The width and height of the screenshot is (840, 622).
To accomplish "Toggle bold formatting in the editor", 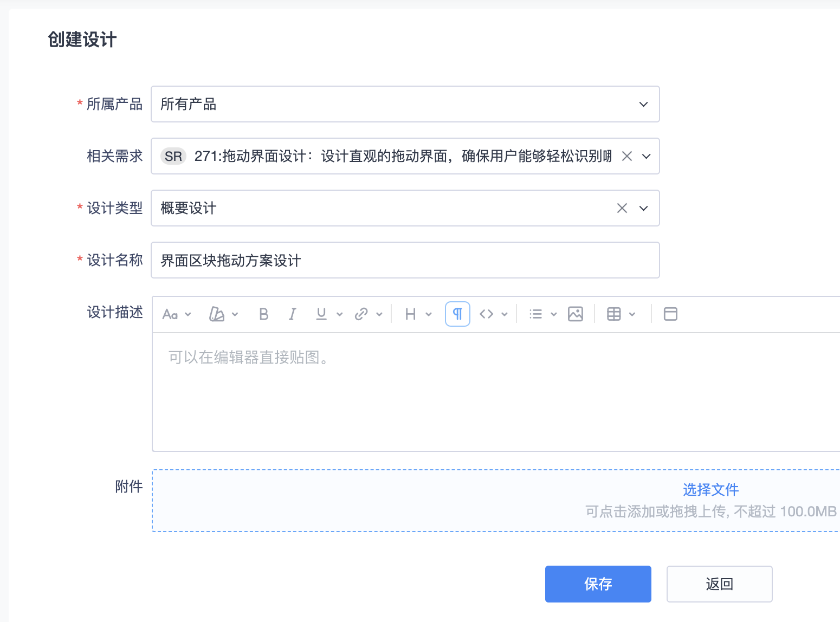I will click(x=264, y=314).
